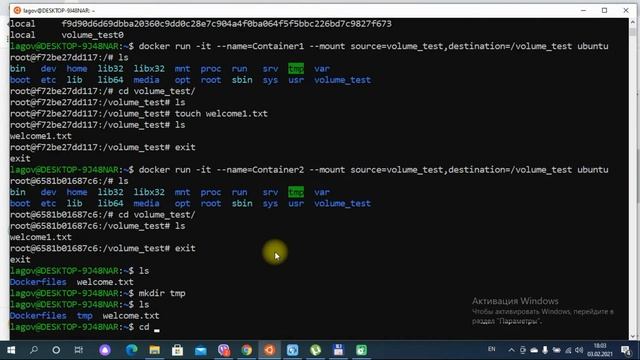Click 'Container1' in first docker run

point(278,46)
